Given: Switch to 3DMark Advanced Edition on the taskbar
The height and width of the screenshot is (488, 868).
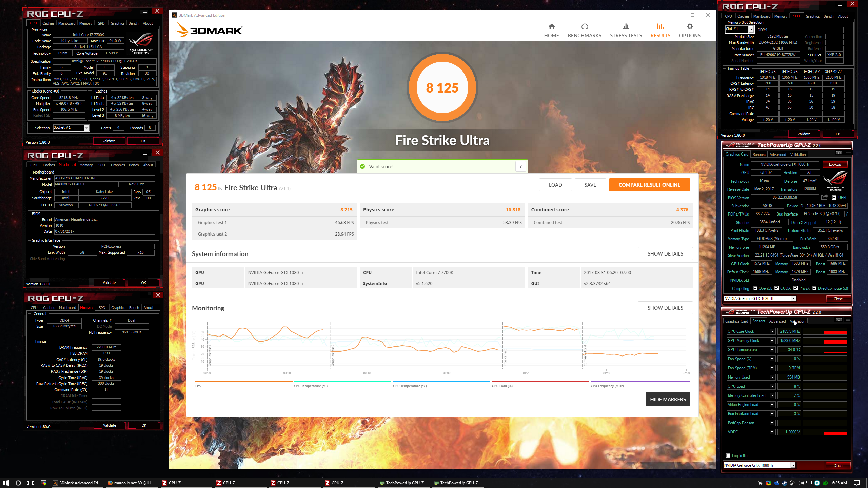Looking at the screenshot, I should [x=77, y=483].
